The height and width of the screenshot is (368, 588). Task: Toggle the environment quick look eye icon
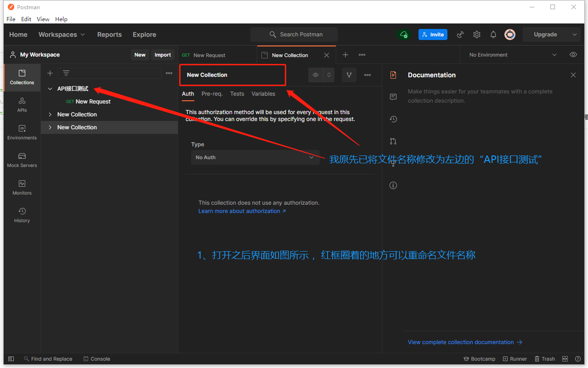click(x=573, y=55)
